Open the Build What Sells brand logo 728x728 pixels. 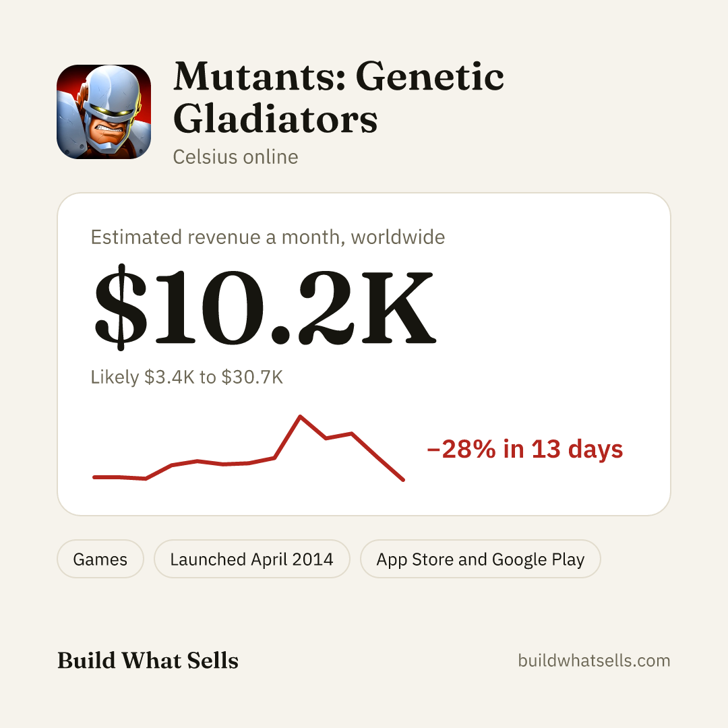click(x=148, y=660)
